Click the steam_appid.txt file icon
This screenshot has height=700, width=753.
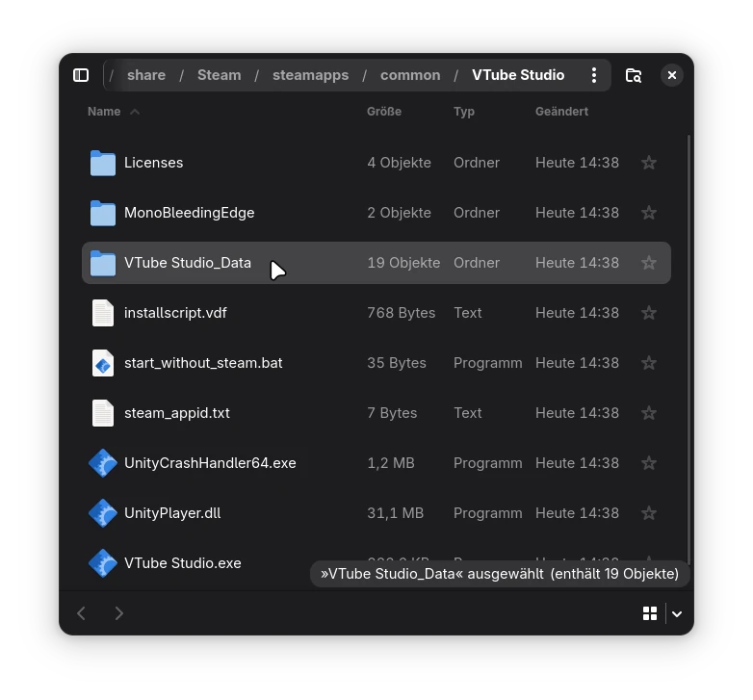coord(103,413)
